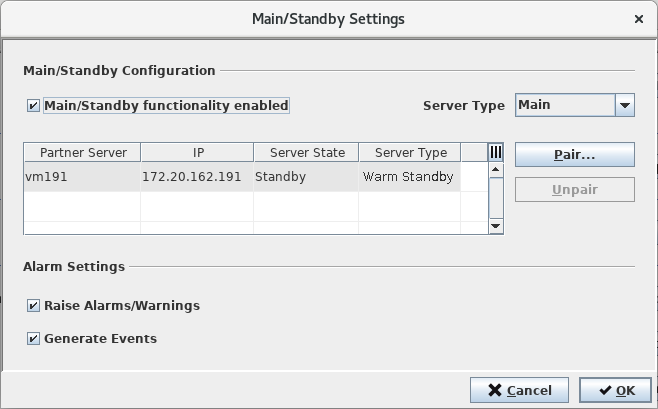Sort by Partner Server column header
The image size is (658, 409).
[83, 153]
